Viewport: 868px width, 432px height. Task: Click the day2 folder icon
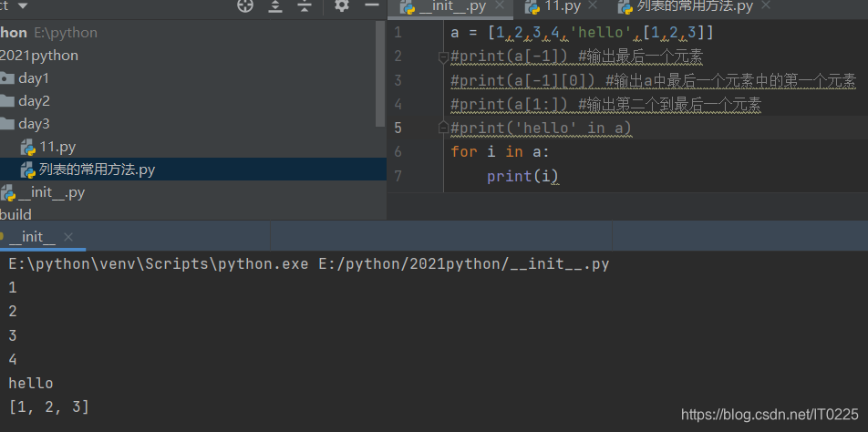click(x=6, y=101)
